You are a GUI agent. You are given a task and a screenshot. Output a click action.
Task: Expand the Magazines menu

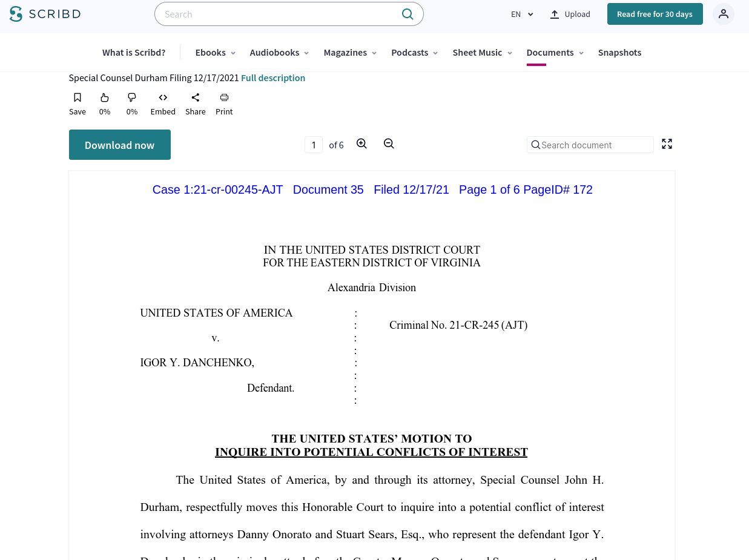pos(350,53)
